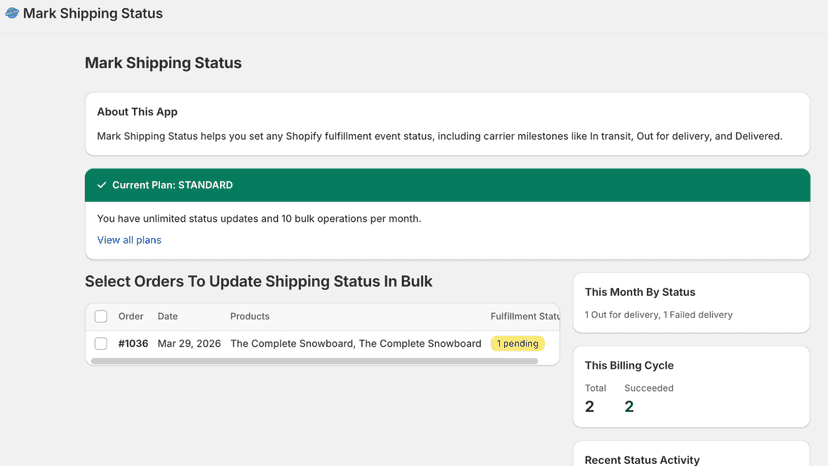The width and height of the screenshot is (828, 466).
Task: Click the Succeeded count value 2
Action: [629, 406]
